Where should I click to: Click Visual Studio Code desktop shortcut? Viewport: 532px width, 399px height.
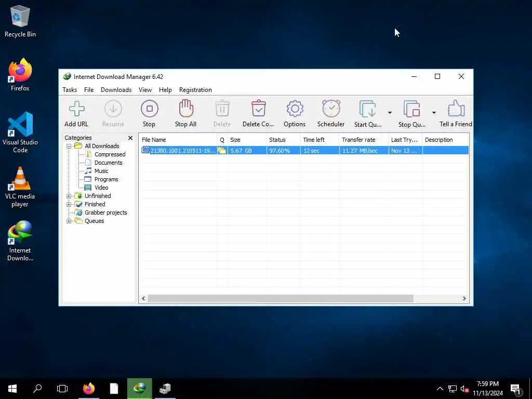(20, 132)
